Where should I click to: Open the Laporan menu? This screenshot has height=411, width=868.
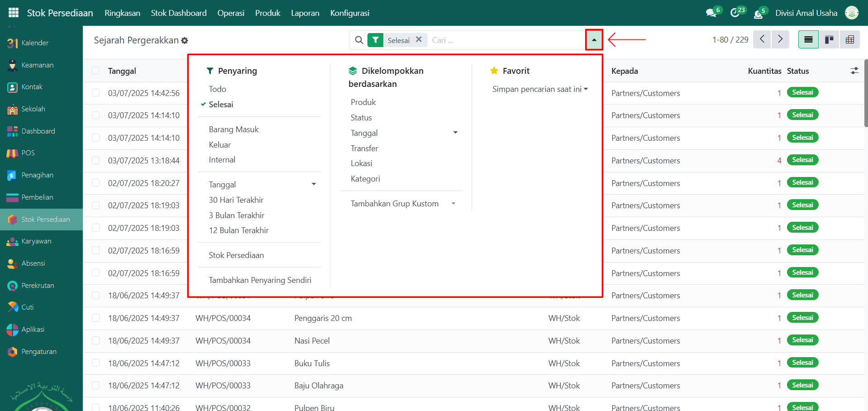(x=305, y=13)
